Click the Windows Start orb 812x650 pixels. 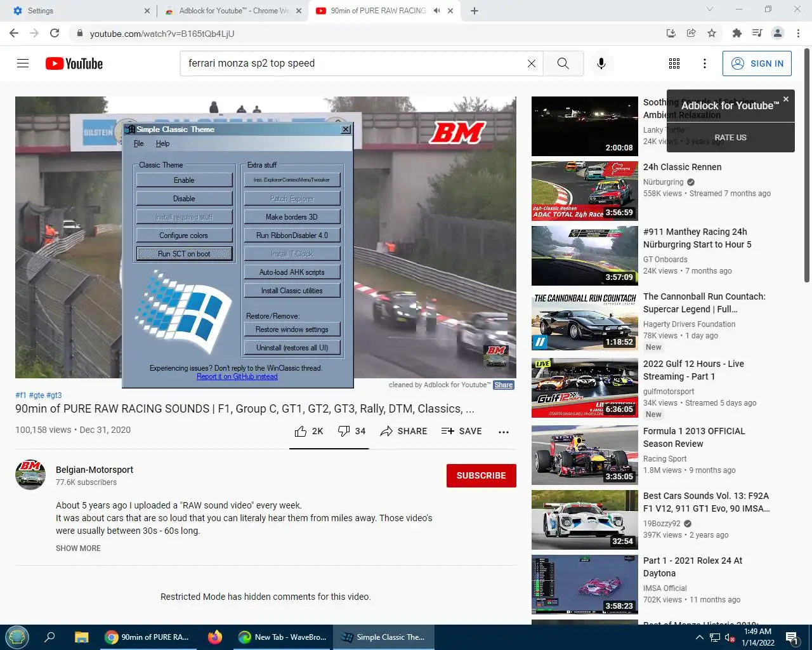pyautogui.click(x=17, y=637)
